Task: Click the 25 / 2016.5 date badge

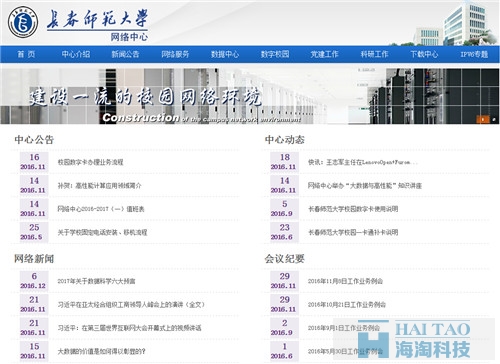Action: (34, 232)
